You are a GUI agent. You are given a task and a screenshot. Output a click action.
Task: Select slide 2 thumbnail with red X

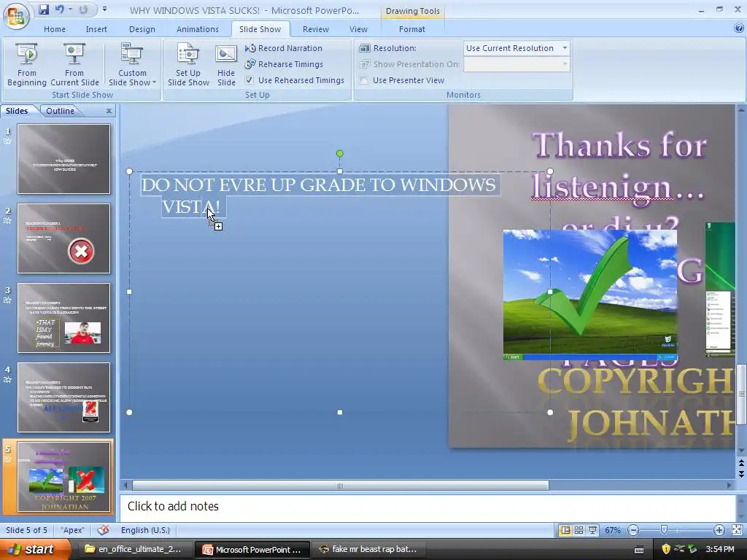click(64, 238)
